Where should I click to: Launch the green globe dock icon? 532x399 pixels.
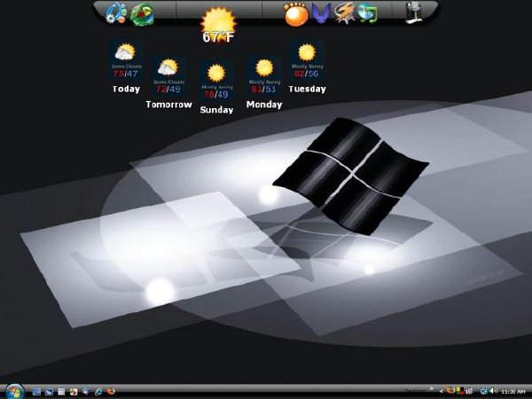pyautogui.click(x=142, y=14)
